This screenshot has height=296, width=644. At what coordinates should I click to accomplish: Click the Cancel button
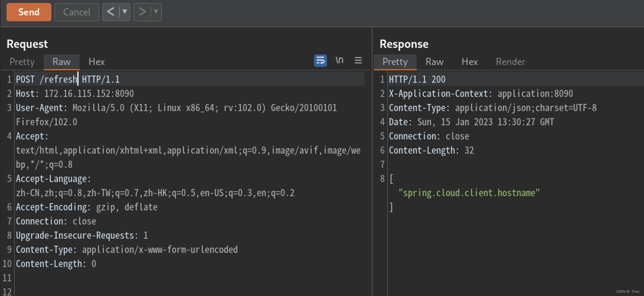(77, 12)
